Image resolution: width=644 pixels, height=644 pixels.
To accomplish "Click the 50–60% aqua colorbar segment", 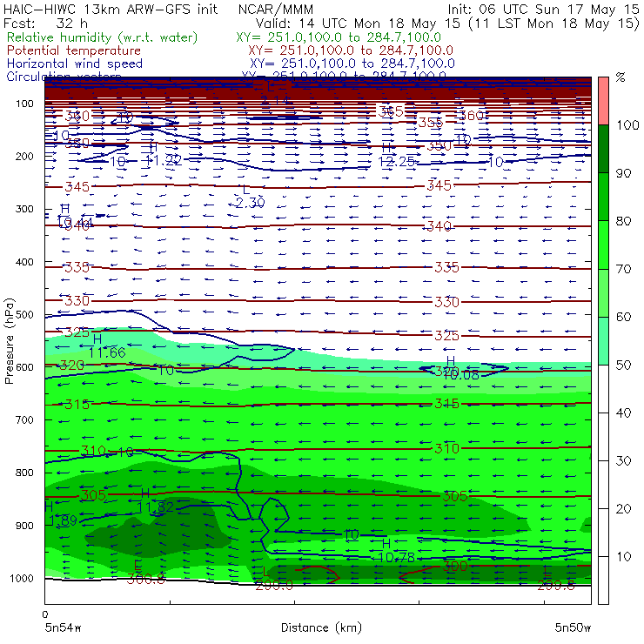I will [603, 340].
